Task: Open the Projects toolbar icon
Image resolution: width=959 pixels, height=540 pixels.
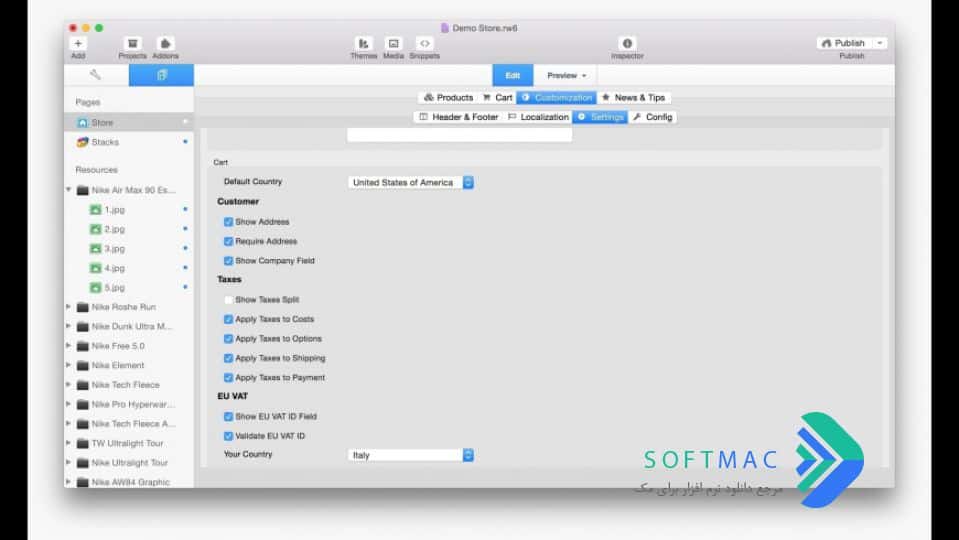Action: click(x=132, y=43)
